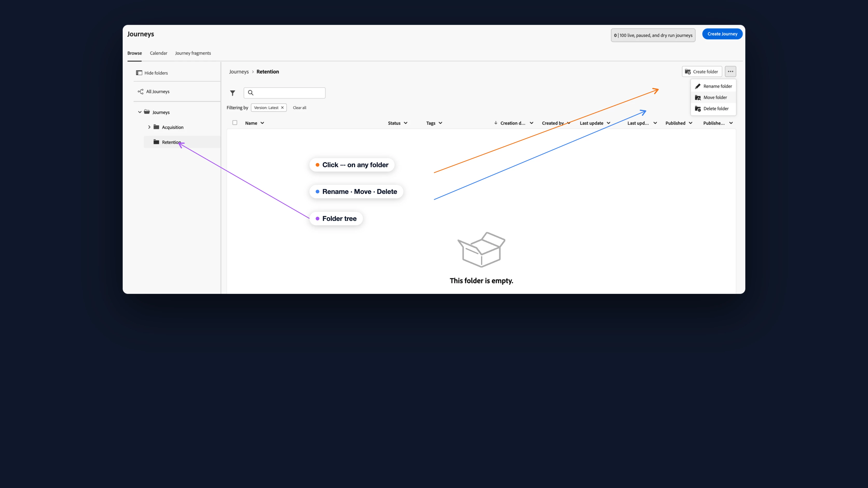Switch to the Browse tab
Image resolution: width=868 pixels, height=488 pixels.
[134, 53]
